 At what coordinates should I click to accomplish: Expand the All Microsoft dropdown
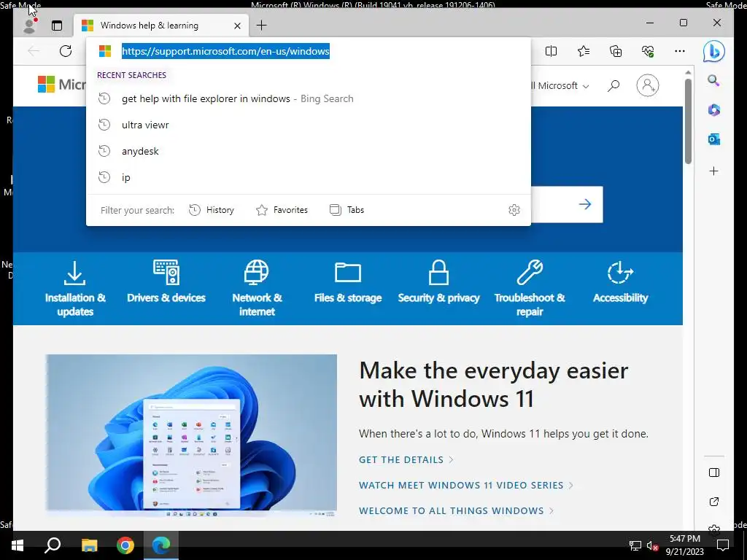coord(561,86)
